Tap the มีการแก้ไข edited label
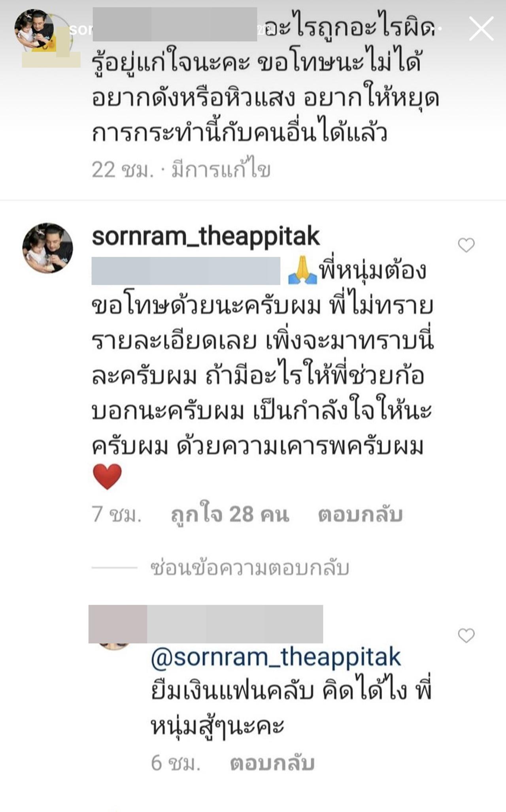Viewport: 506px width, 812px height. pos(221,170)
